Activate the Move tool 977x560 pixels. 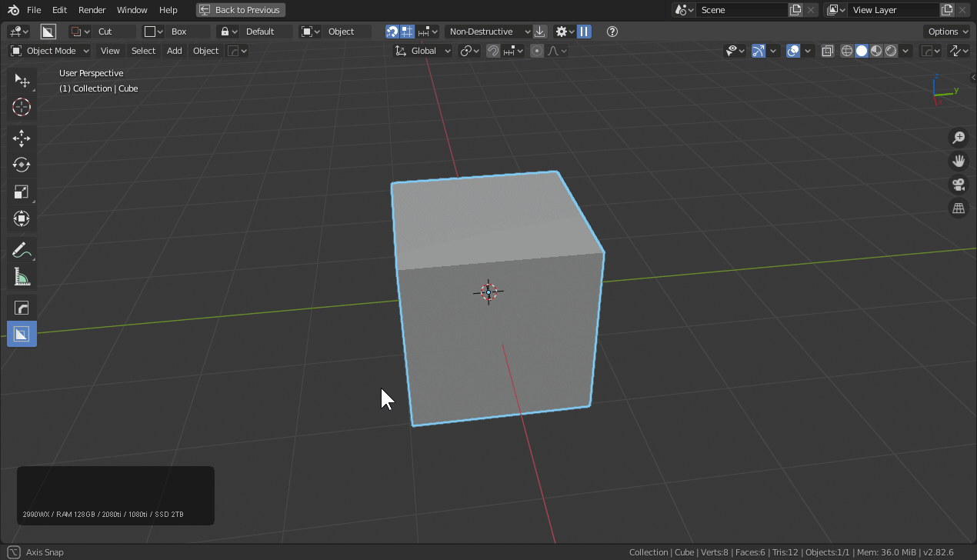(22, 138)
